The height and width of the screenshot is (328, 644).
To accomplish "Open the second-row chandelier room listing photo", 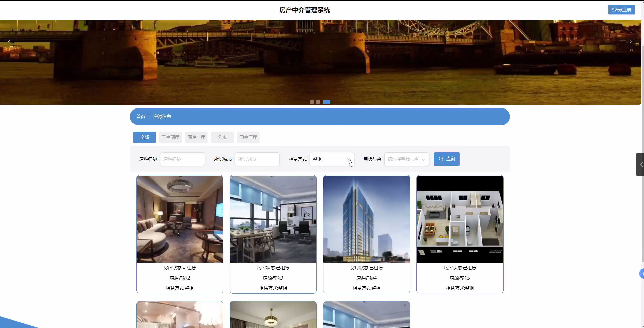I will tap(273, 315).
